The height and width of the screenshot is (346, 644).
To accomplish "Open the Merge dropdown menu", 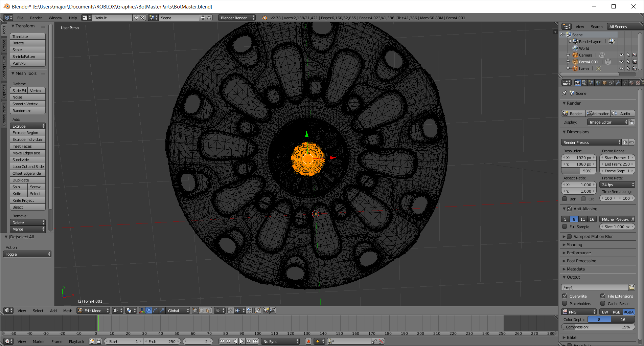I will click(28, 229).
